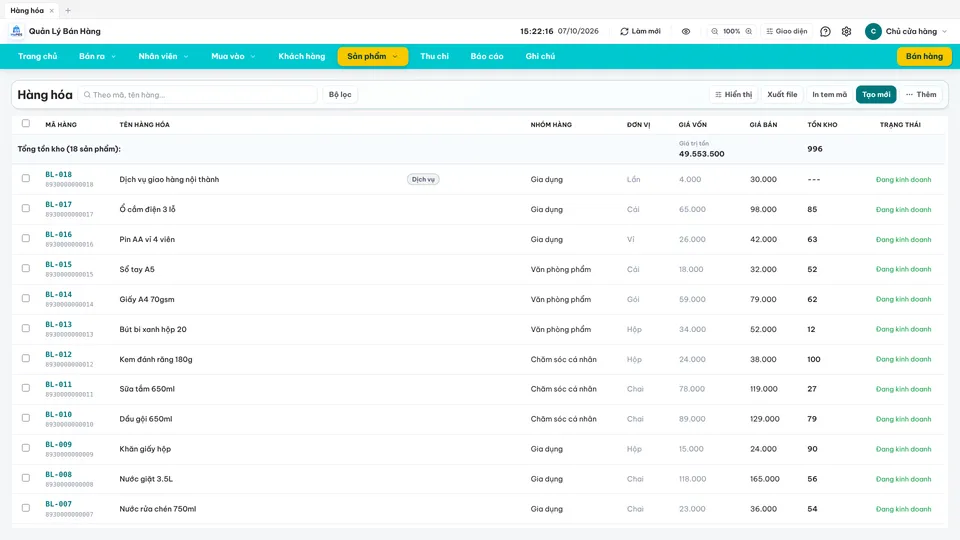Tick checkbox for Kem đánh răng 180g
The height and width of the screenshot is (540, 960).
coord(26,358)
